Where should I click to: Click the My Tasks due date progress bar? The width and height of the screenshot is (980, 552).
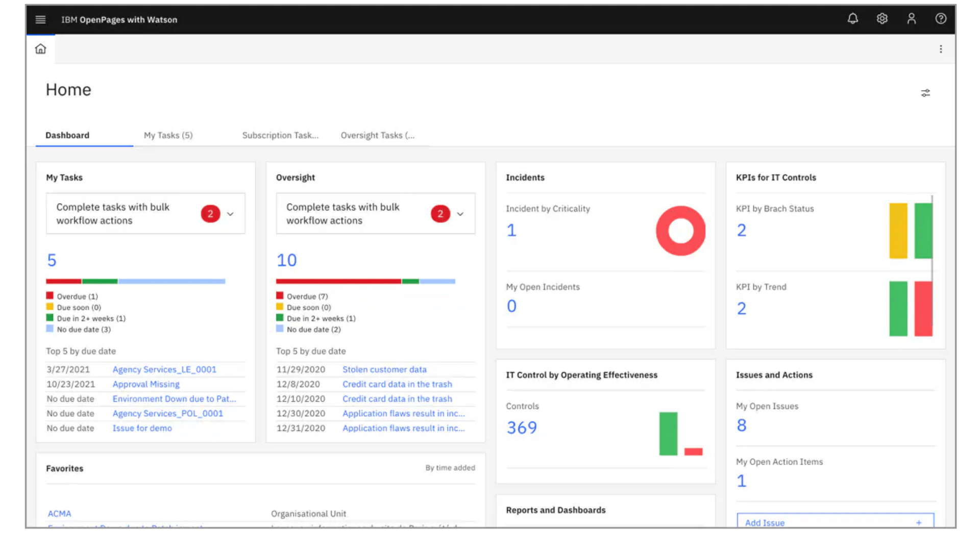(135, 281)
